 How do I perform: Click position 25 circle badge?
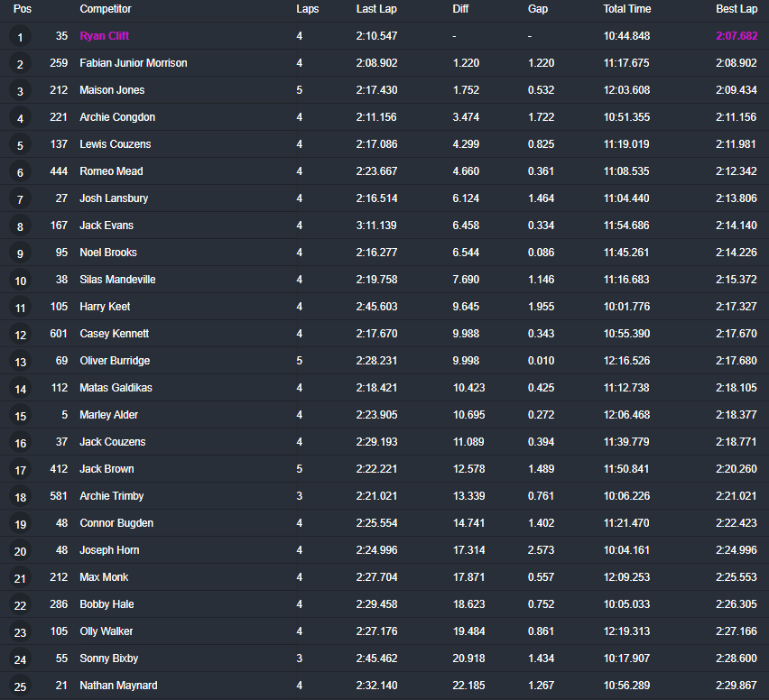tap(20, 686)
